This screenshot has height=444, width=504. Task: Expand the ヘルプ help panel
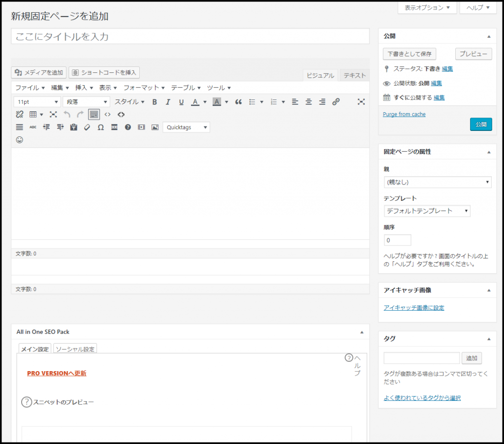pos(478,8)
